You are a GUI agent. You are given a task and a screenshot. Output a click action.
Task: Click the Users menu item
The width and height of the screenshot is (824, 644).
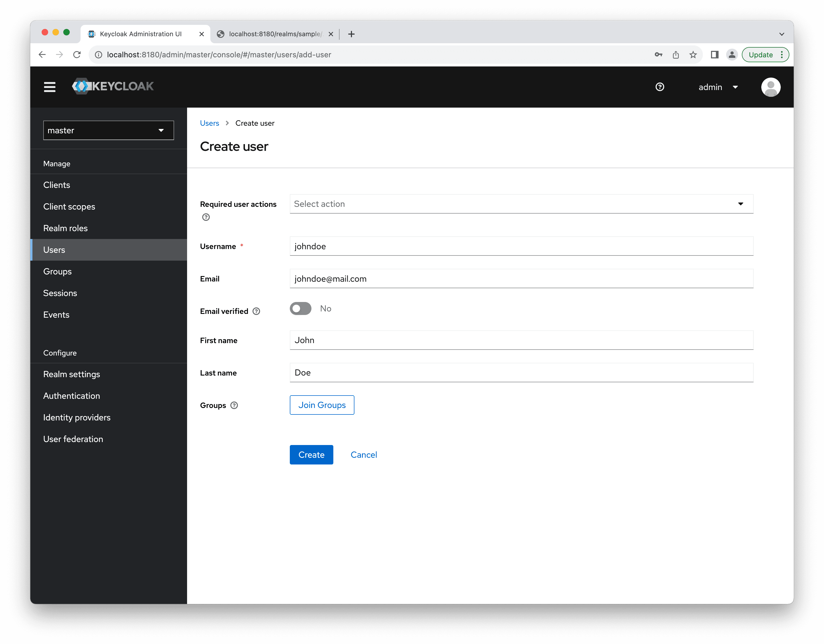[x=54, y=250]
